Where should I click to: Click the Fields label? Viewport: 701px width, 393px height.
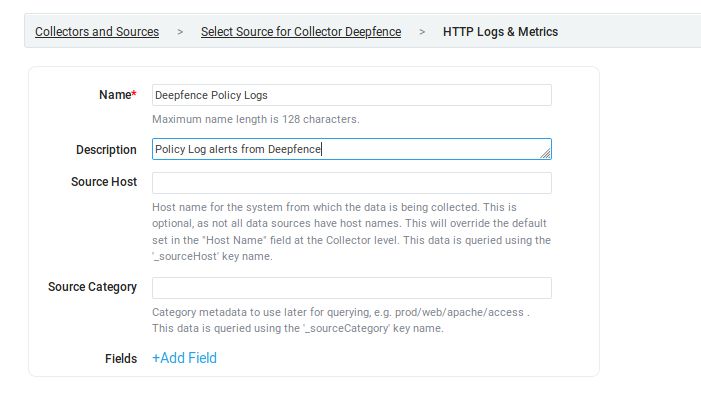pyautogui.click(x=121, y=359)
